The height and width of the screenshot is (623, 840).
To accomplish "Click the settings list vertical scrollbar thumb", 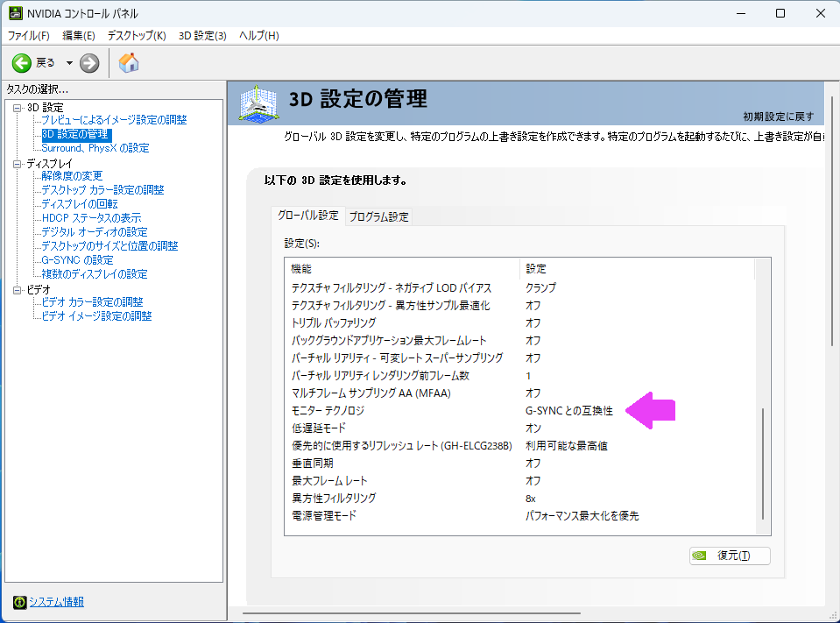I will tap(763, 464).
